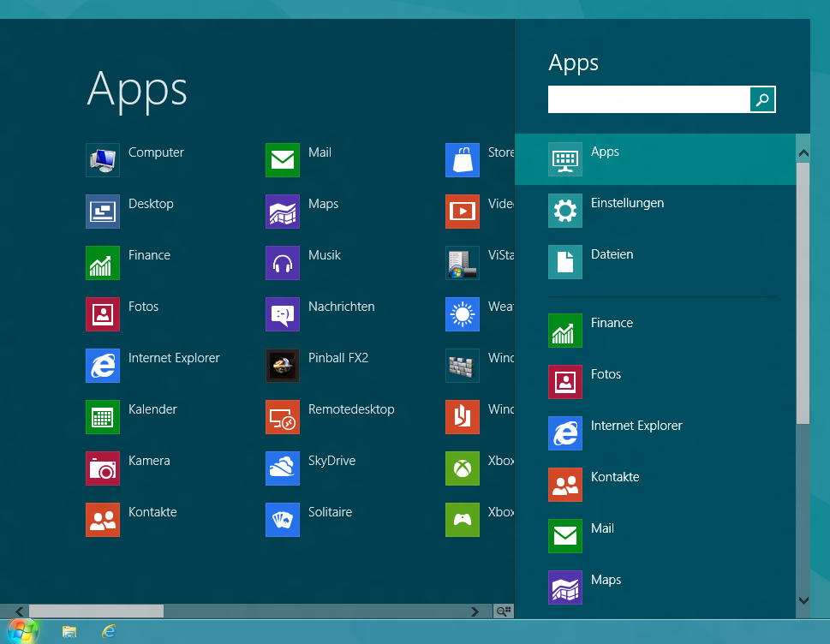Image resolution: width=830 pixels, height=644 pixels.
Task: Click the magnifier search button
Action: pyautogui.click(x=763, y=99)
